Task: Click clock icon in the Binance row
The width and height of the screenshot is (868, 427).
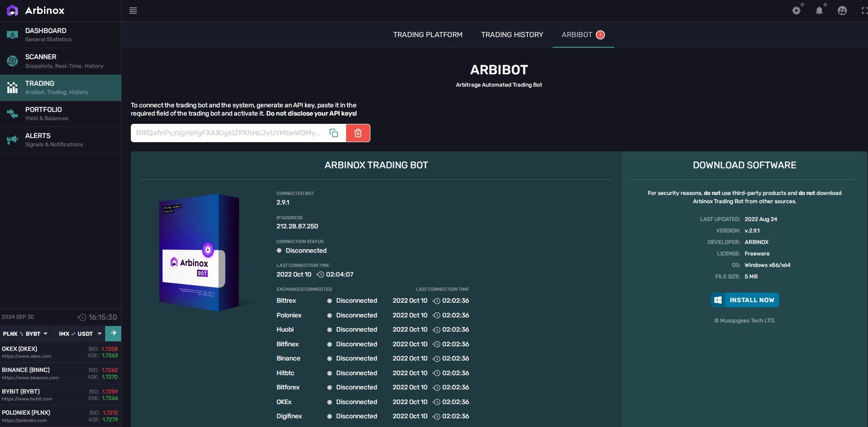Action: (437, 359)
